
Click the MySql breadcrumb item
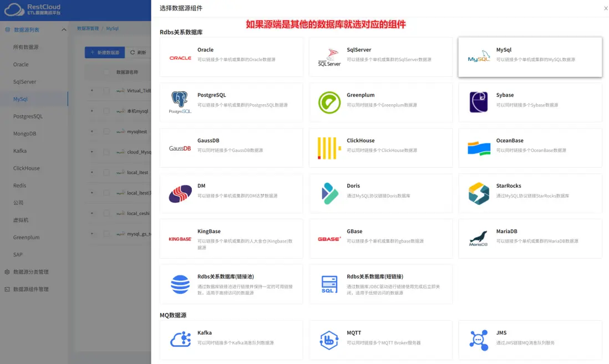coord(112,28)
